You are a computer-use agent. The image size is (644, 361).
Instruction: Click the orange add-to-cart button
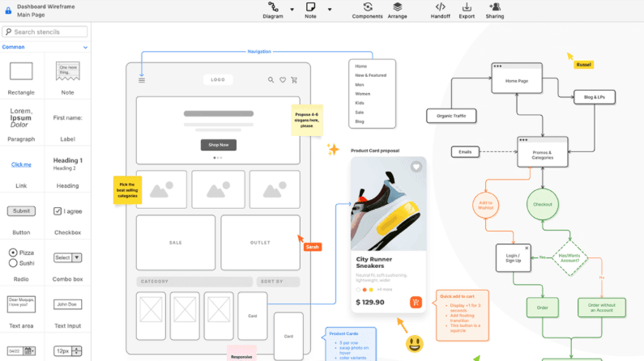pyautogui.click(x=416, y=303)
